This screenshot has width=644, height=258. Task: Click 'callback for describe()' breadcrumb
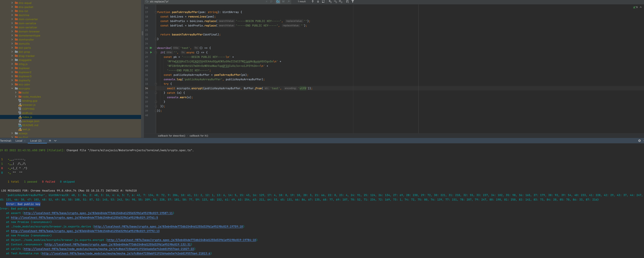coord(171,136)
